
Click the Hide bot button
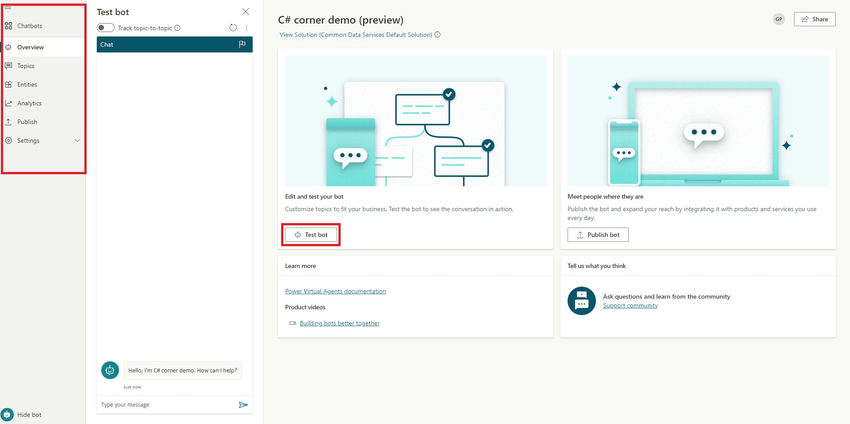(x=22, y=415)
